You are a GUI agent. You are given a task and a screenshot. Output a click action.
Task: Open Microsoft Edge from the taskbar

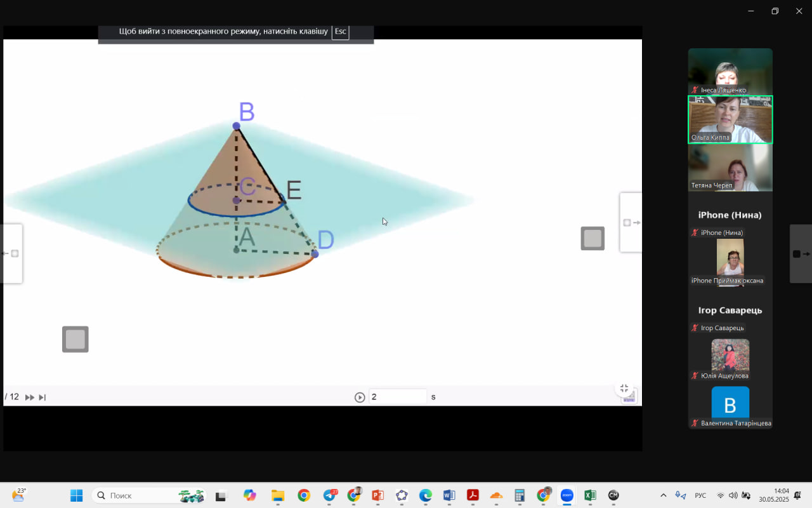[x=426, y=495]
